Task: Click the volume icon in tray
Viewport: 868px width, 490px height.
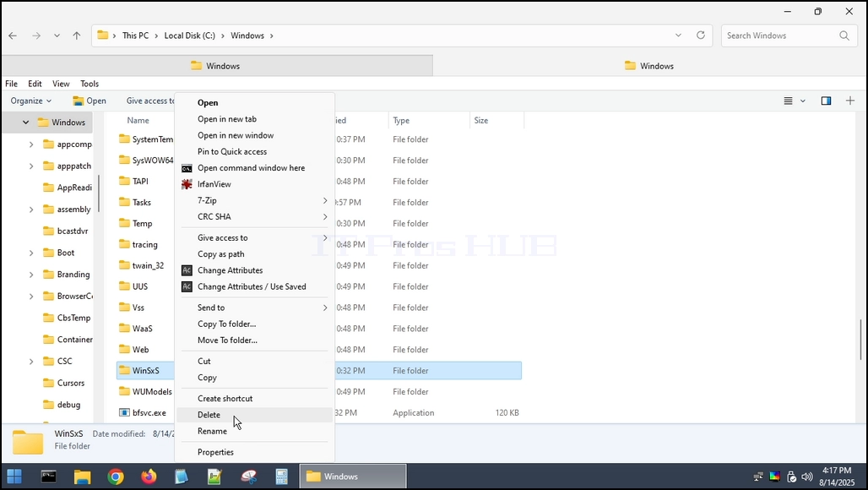Action: tap(807, 476)
